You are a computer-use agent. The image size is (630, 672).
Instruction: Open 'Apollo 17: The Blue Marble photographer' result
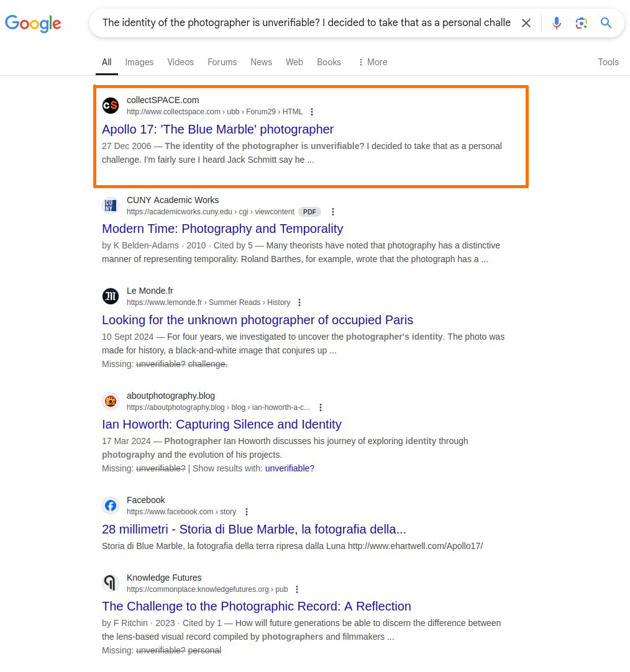(217, 129)
